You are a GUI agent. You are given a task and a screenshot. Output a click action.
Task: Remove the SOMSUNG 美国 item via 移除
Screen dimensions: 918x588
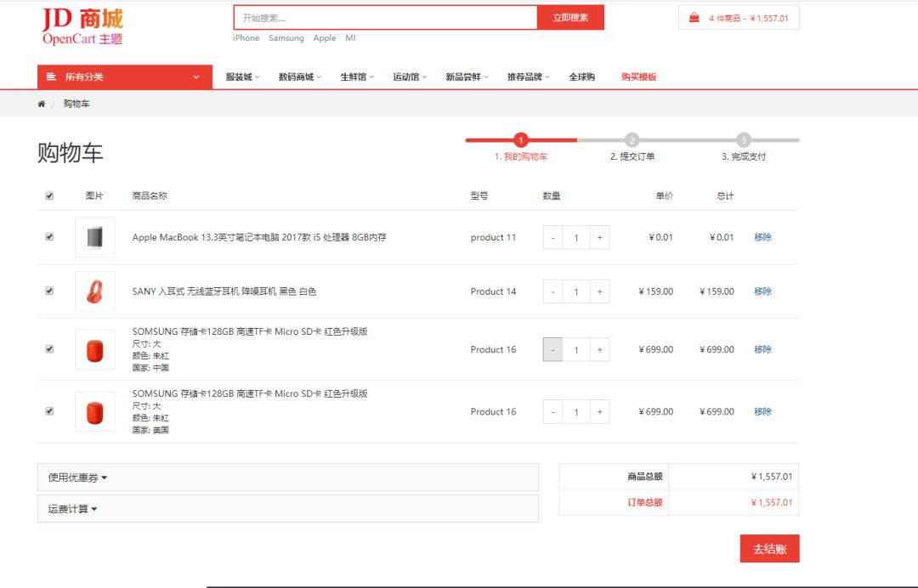pyautogui.click(x=762, y=411)
